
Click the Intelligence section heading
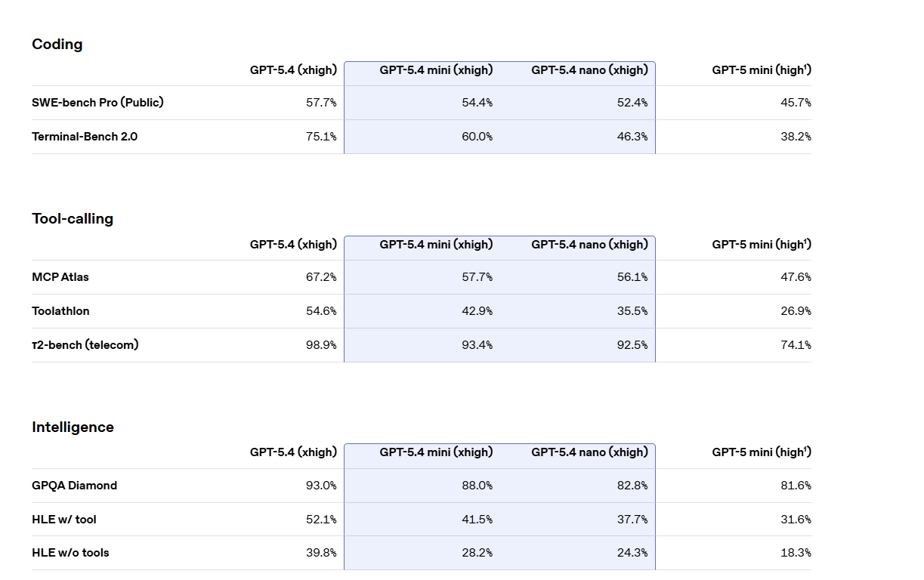[x=73, y=427]
